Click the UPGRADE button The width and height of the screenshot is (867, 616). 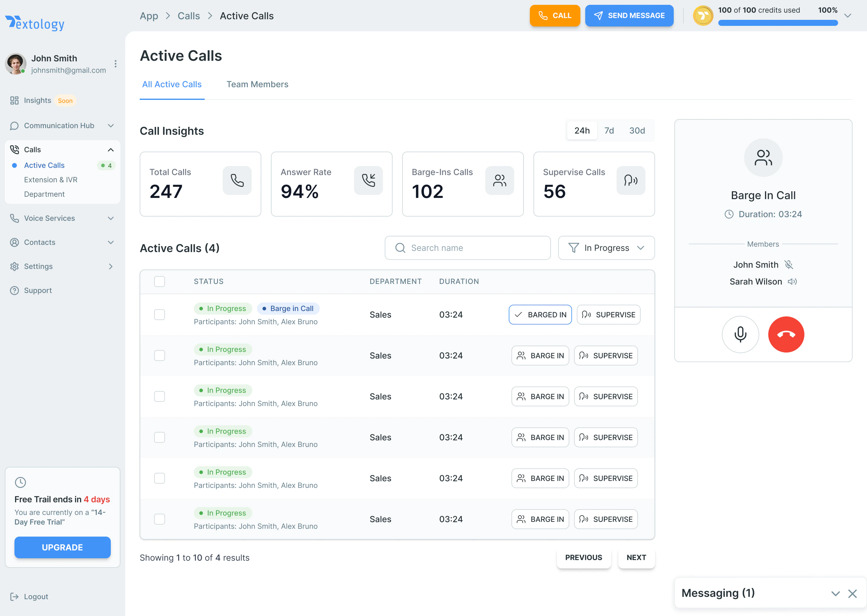coord(63,547)
